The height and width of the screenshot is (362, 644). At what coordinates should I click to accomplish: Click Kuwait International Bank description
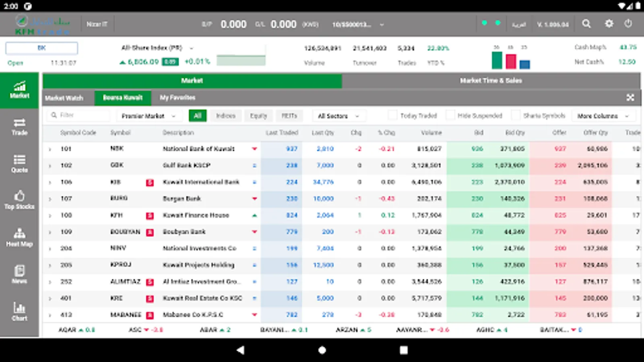(201, 182)
